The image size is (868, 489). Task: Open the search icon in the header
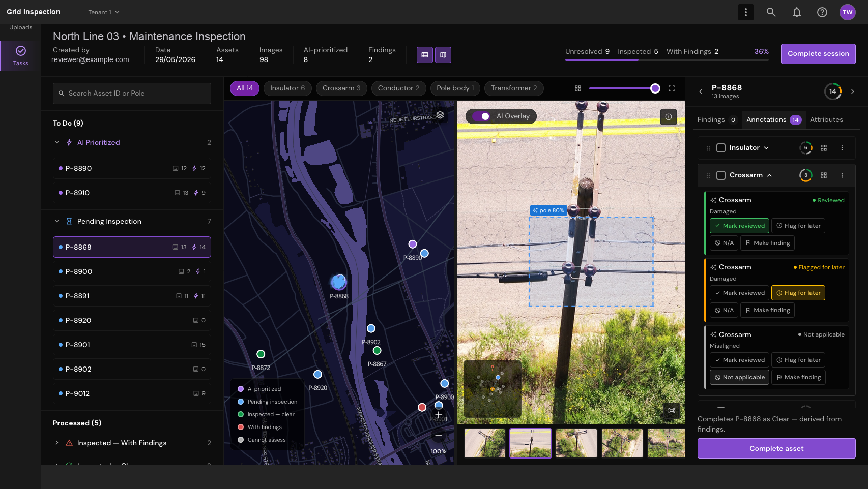click(771, 12)
